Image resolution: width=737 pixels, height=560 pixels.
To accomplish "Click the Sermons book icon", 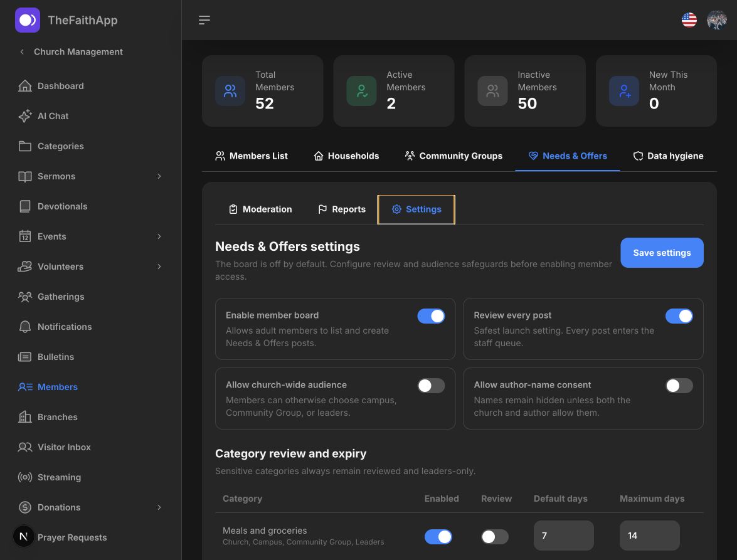I will [25, 176].
